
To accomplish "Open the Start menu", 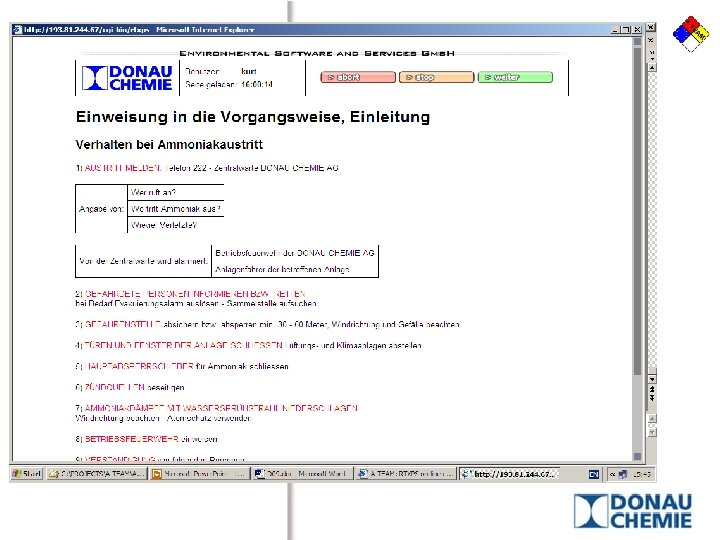I will 27,473.
